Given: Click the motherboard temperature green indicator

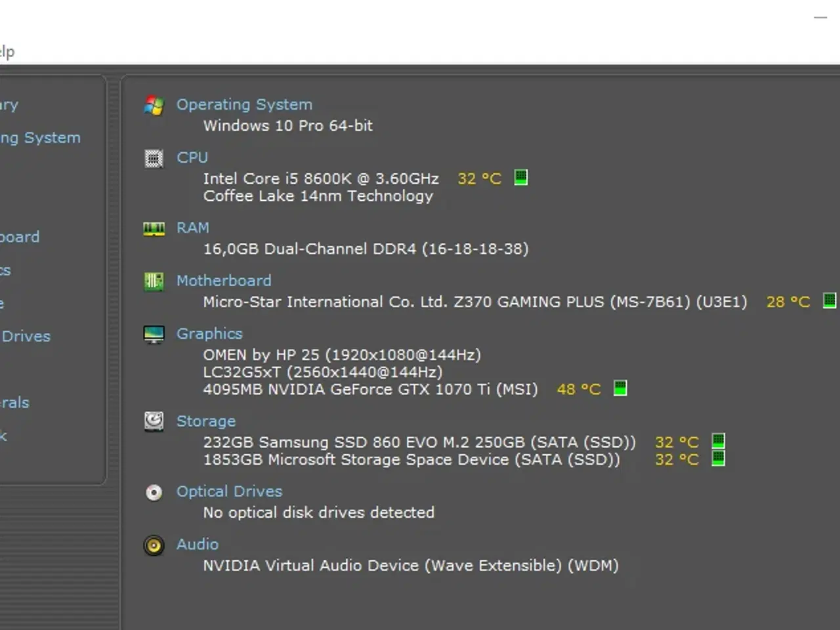Looking at the screenshot, I should (829, 301).
